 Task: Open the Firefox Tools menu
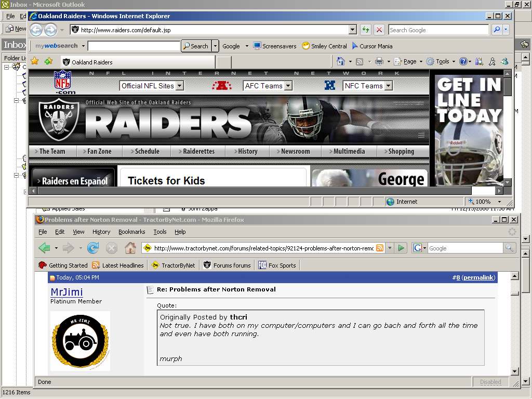pyautogui.click(x=160, y=232)
